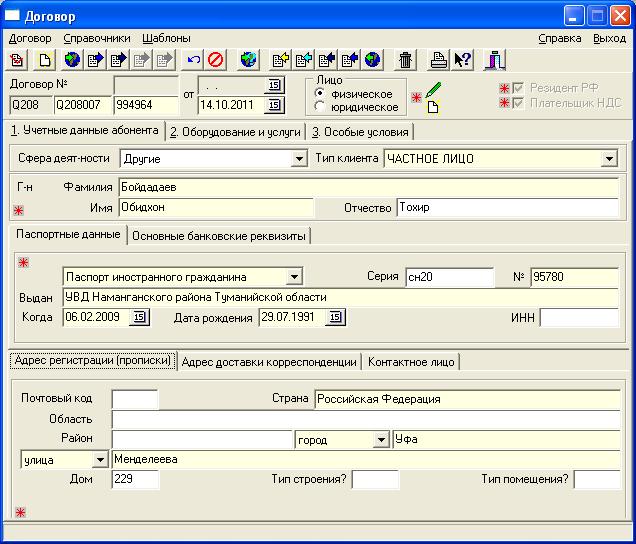Click the city field containing Уфа
636x544 pixels.
506,440
